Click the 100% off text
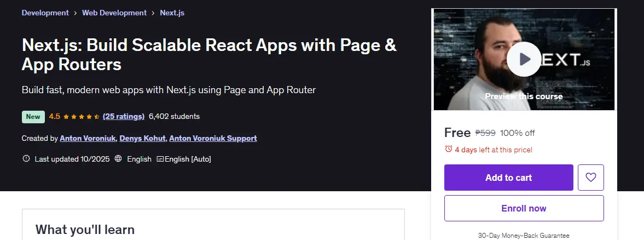This screenshot has width=644, height=240. (517, 133)
